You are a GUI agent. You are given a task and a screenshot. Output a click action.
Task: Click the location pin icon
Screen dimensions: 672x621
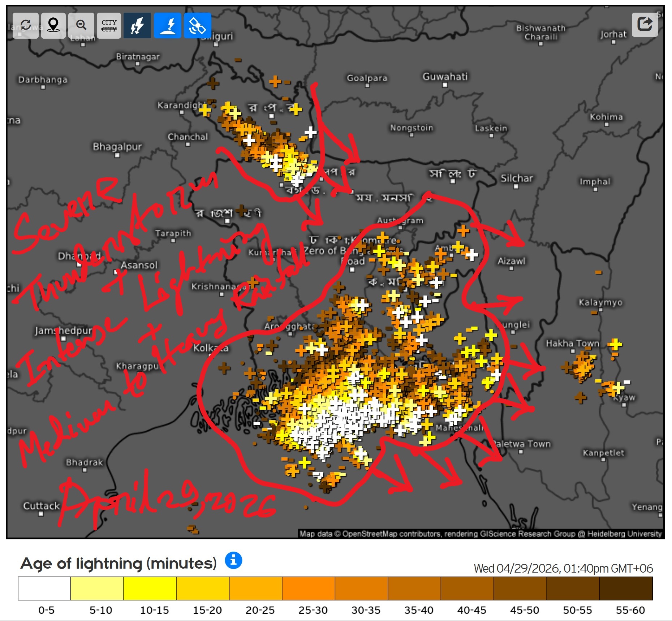(x=53, y=25)
